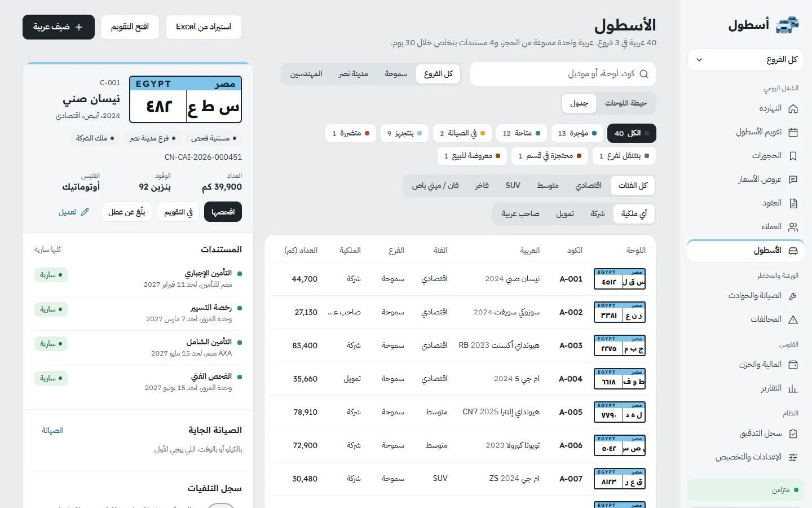The image size is (812, 508).
Task: Open العقود contracts in sidebar
Action: pyautogui.click(x=745, y=203)
